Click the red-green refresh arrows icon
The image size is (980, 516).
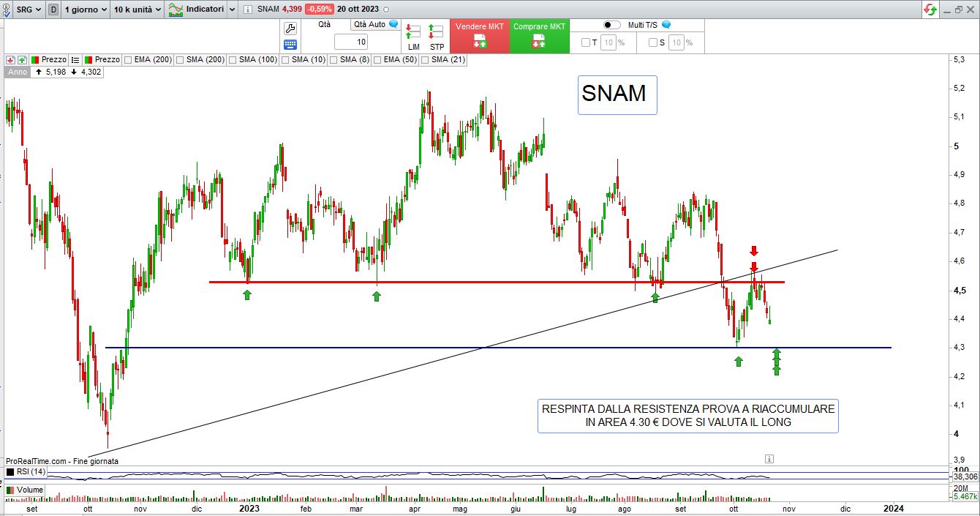click(x=930, y=10)
